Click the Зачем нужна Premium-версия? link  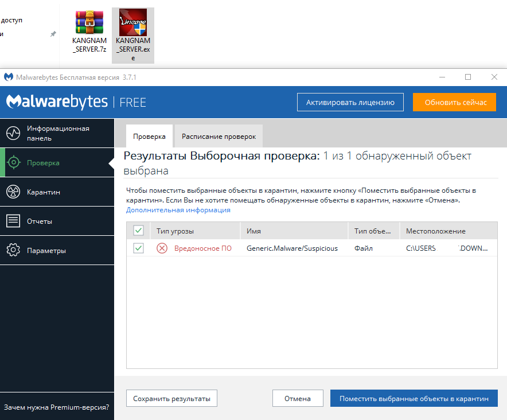pos(57,407)
